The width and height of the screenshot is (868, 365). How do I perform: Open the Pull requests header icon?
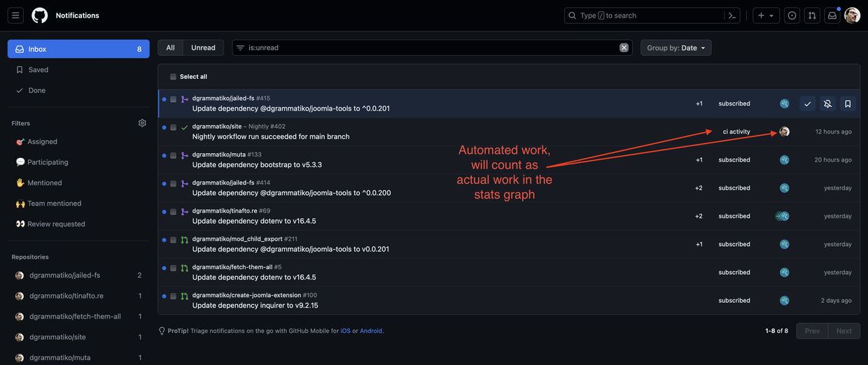click(x=812, y=15)
